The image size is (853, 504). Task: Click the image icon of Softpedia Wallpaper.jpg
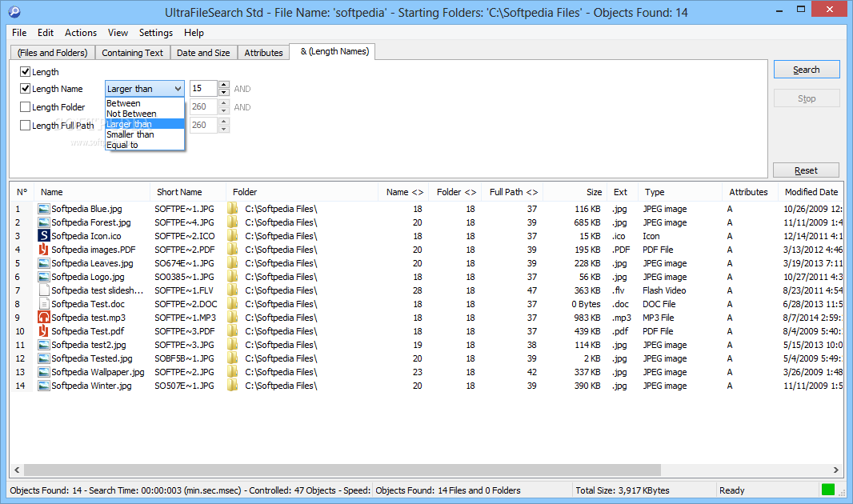tap(43, 372)
